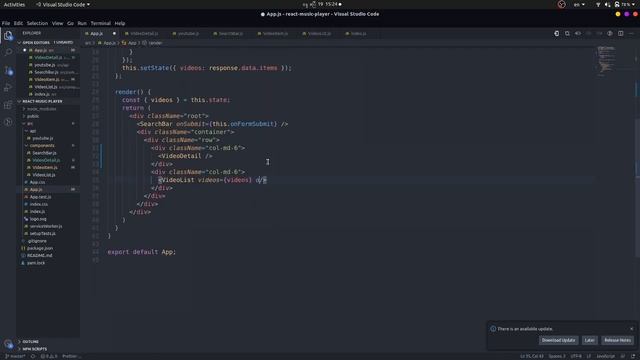The width and height of the screenshot is (640, 360).
Task: Open the Terminal menu
Action: tap(100, 23)
